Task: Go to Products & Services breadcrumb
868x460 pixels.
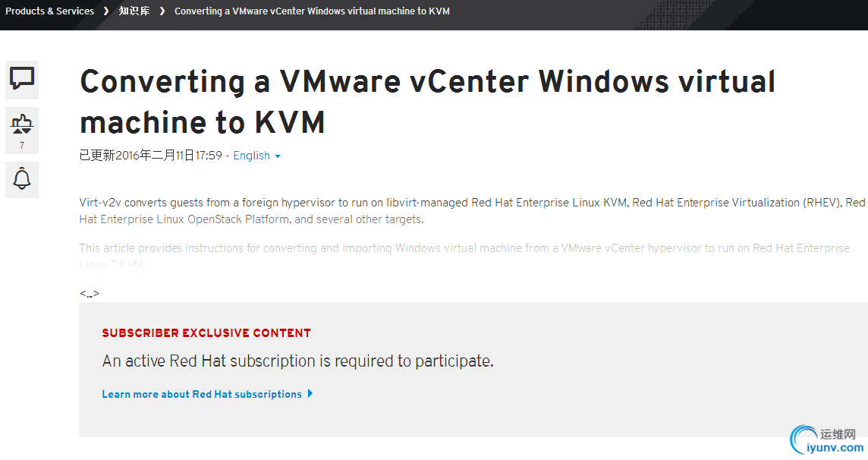Action: (49, 11)
